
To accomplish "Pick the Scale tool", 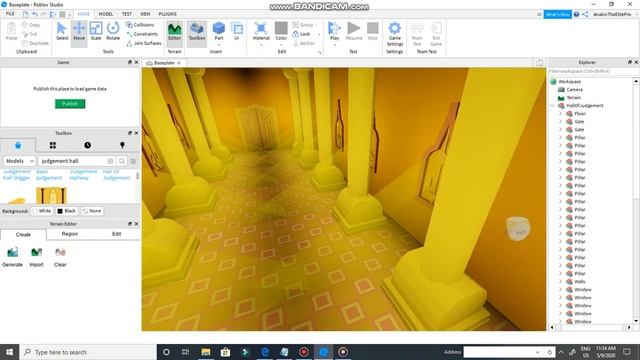I will [x=96, y=32].
